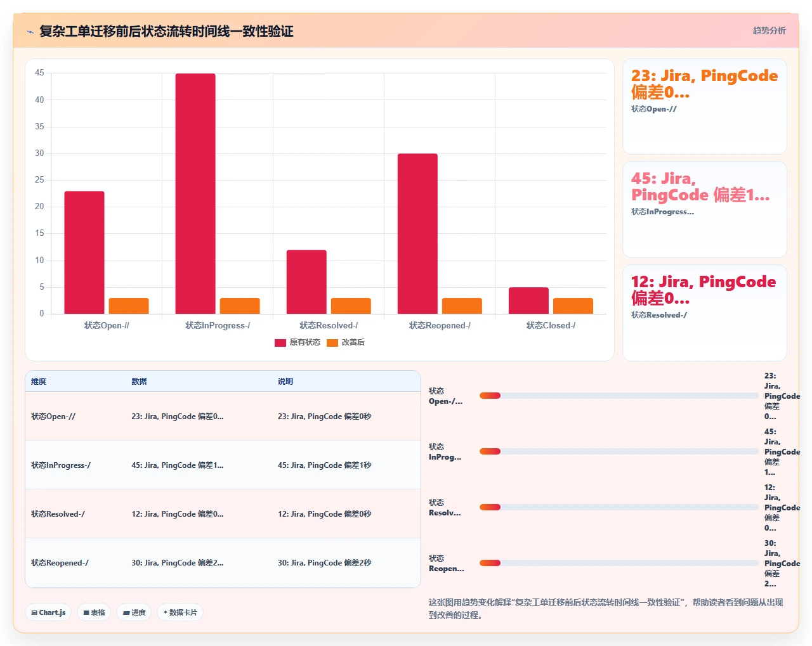Click the 数据卡片 tag icon

(x=166, y=612)
